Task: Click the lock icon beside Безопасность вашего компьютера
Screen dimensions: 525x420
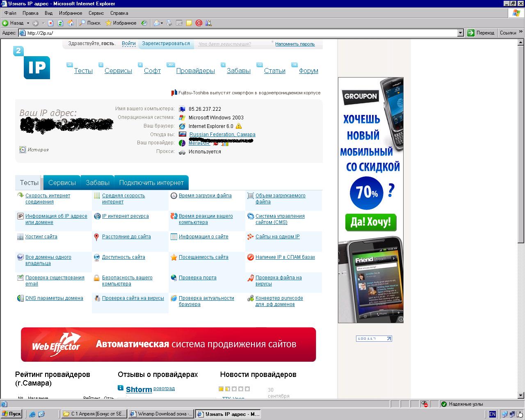Action: pos(97,278)
